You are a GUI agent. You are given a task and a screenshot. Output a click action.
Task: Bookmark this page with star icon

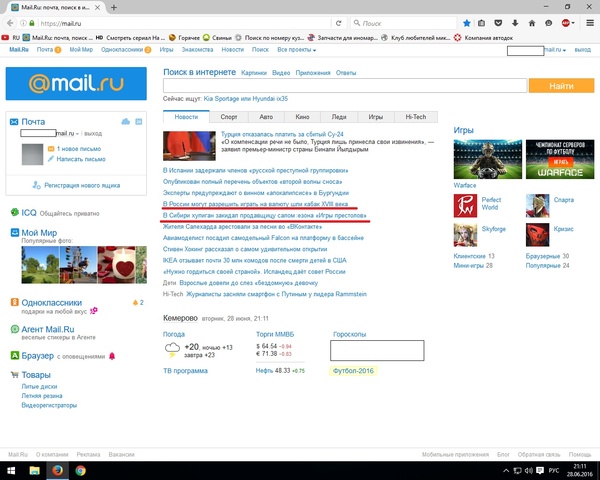click(466, 23)
